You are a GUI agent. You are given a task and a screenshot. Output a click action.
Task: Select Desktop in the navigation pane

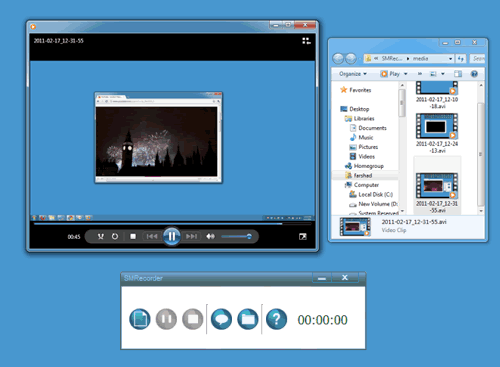click(x=354, y=109)
